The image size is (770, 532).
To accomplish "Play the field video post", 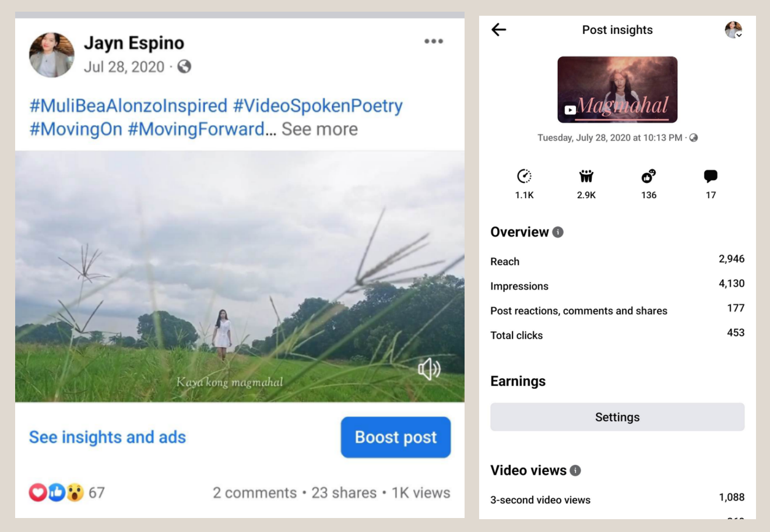I will [240, 277].
